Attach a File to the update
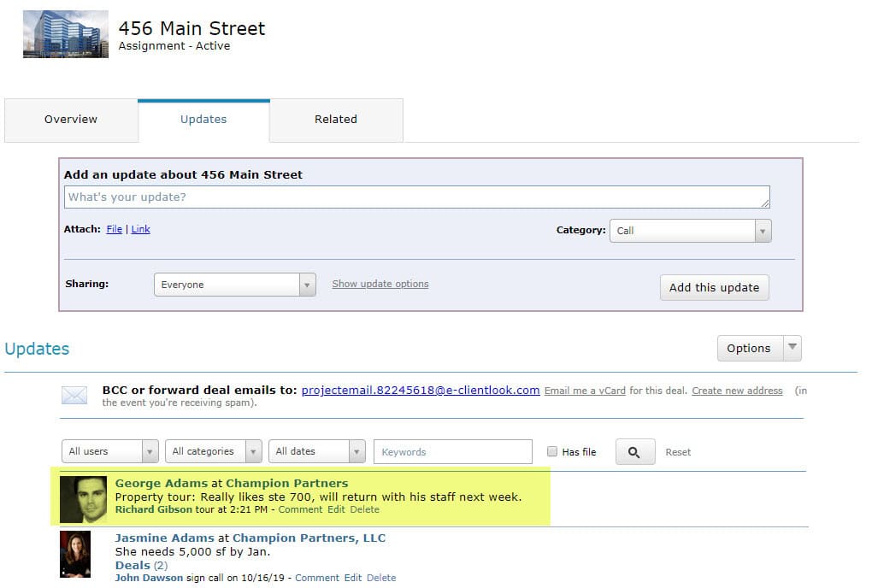Image resolution: width=872 pixels, height=588 pixels. 114,229
